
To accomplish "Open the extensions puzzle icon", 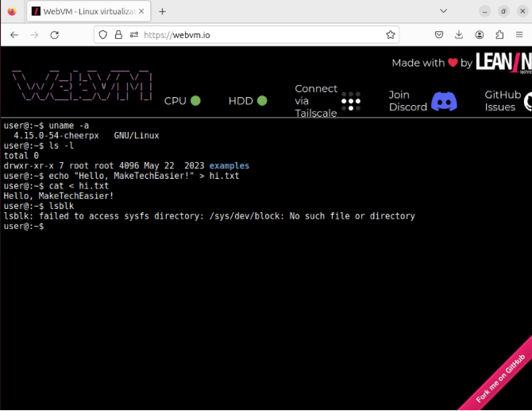I will 499,35.
